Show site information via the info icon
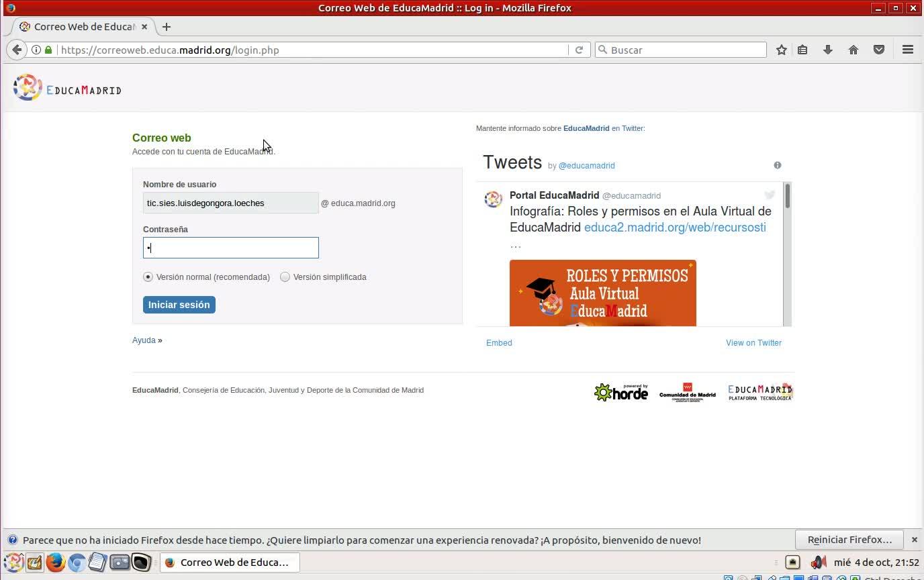The image size is (924, 580). (x=37, y=50)
